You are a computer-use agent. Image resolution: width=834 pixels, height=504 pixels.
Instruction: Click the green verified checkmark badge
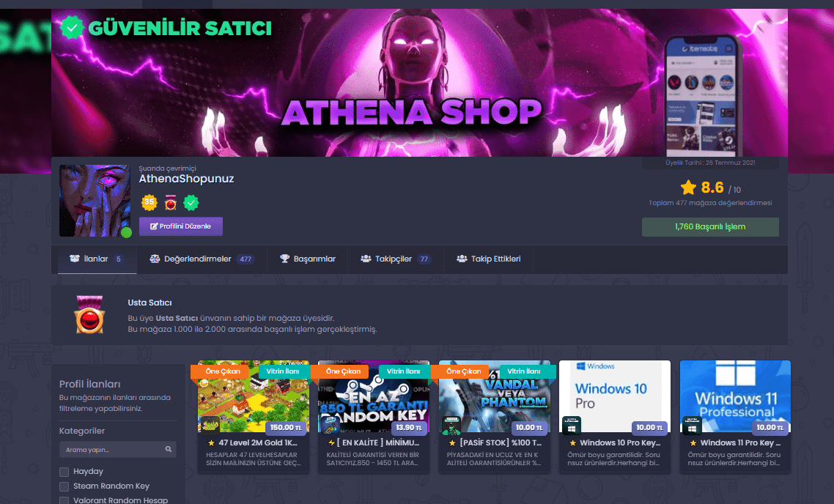click(x=191, y=203)
